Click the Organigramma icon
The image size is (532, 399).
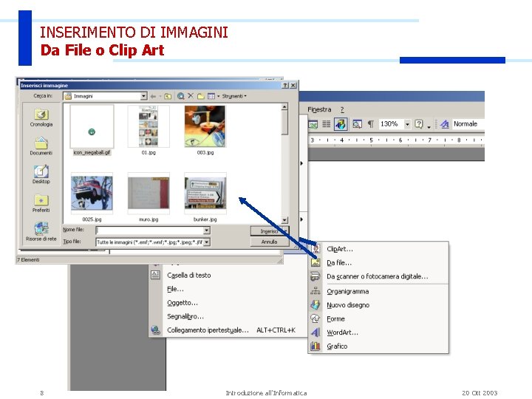(316, 291)
